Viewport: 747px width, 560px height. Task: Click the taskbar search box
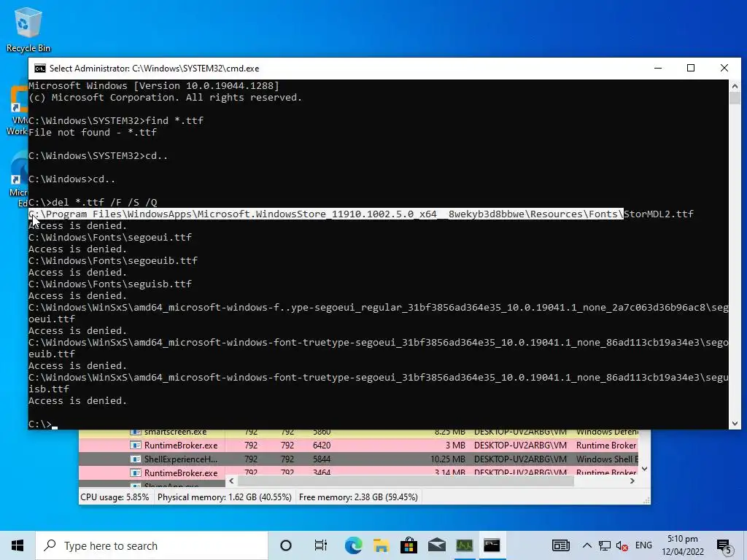(152, 545)
